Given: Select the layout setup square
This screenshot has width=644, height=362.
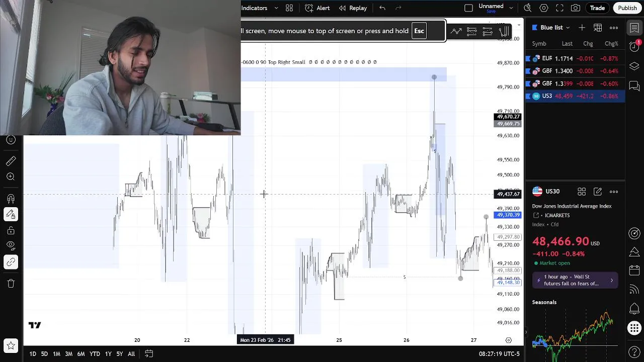Looking at the screenshot, I should (x=468, y=8).
